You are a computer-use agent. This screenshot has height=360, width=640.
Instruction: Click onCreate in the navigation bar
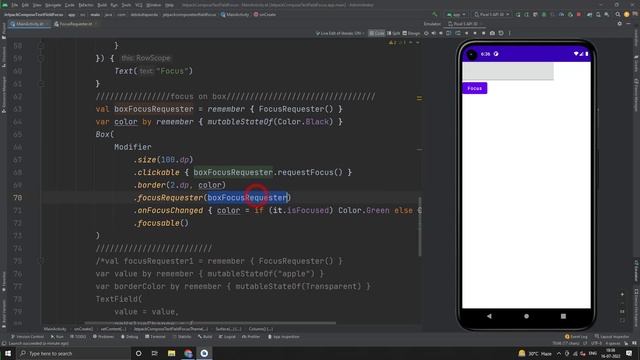(265, 14)
